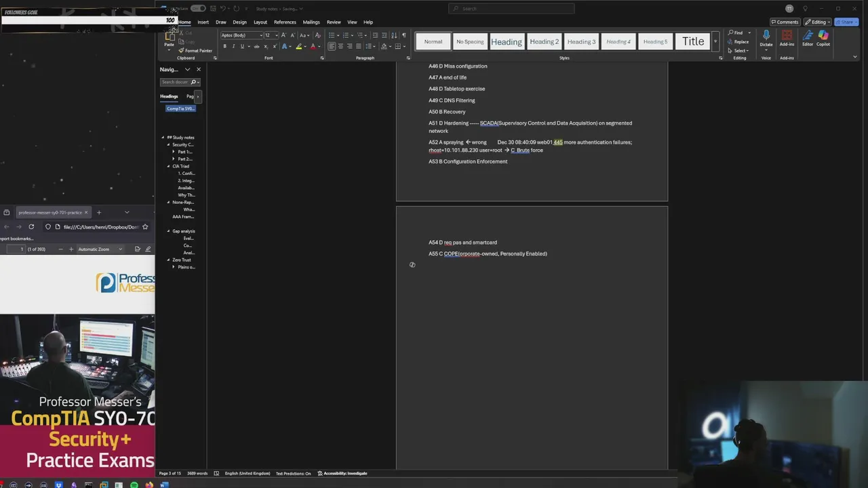The image size is (868, 488).
Task: Expand the Styles gallery more arrow
Action: point(715,41)
